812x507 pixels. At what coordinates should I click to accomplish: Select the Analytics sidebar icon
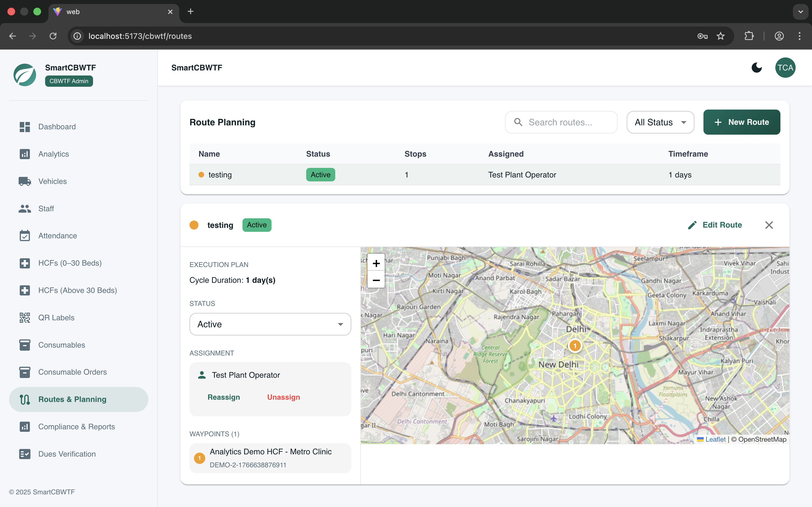pyautogui.click(x=25, y=154)
